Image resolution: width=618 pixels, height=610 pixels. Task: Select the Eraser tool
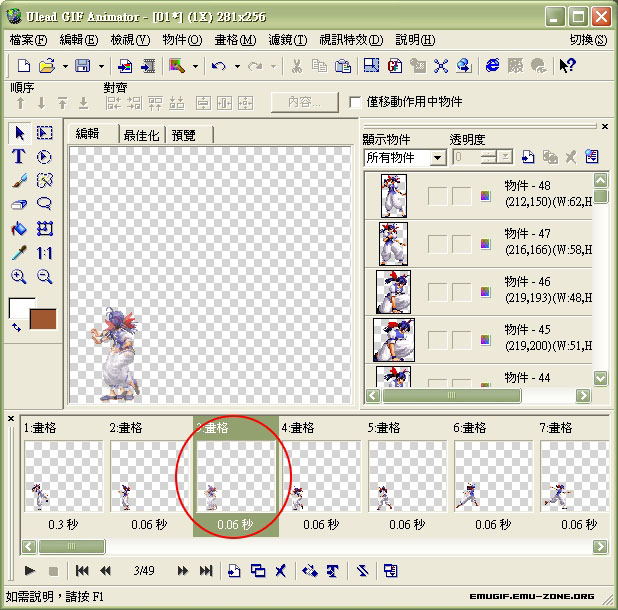(19, 204)
